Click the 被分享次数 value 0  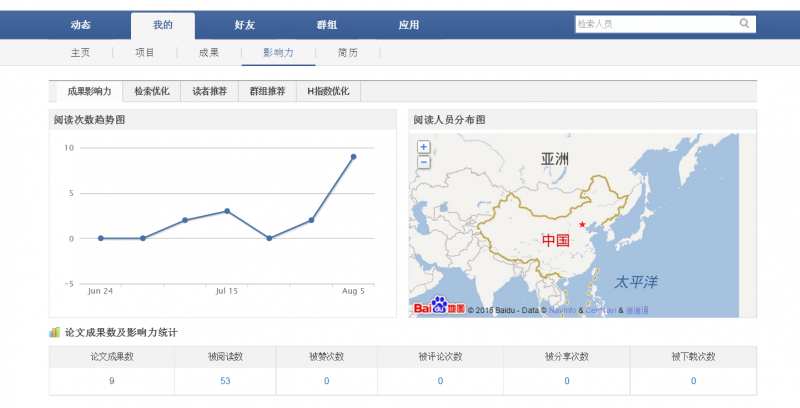(567, 381)
